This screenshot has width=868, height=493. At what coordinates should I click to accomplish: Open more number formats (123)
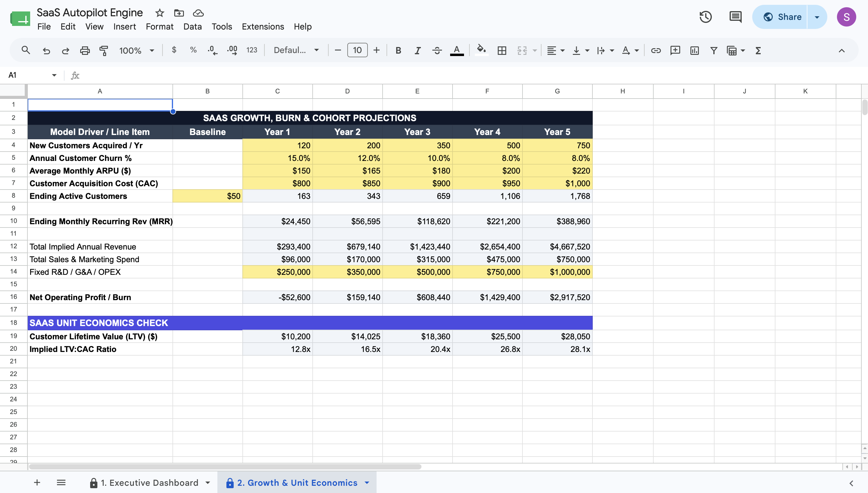[252, 50]
